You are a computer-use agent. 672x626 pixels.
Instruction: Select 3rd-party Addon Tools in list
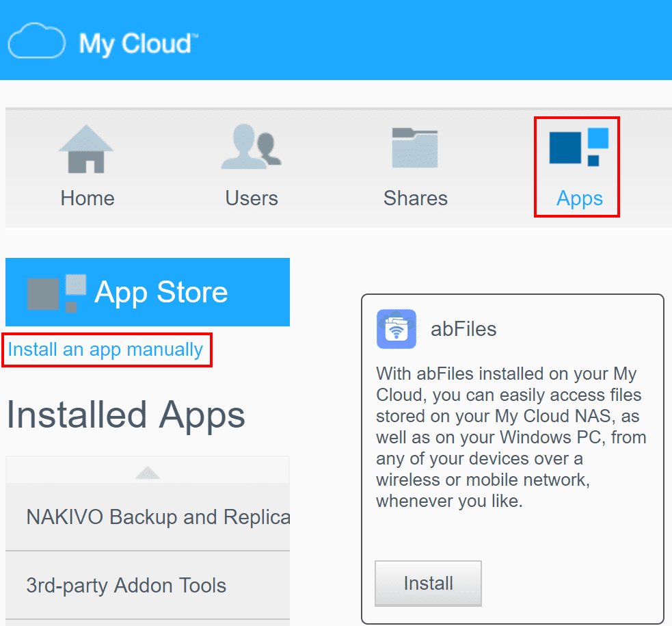(126, 586)
